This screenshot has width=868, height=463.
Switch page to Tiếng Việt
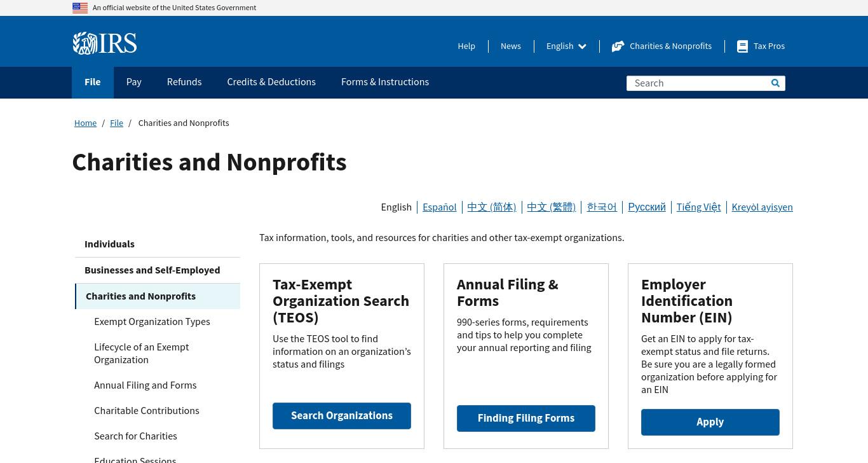tap(699, 207)
